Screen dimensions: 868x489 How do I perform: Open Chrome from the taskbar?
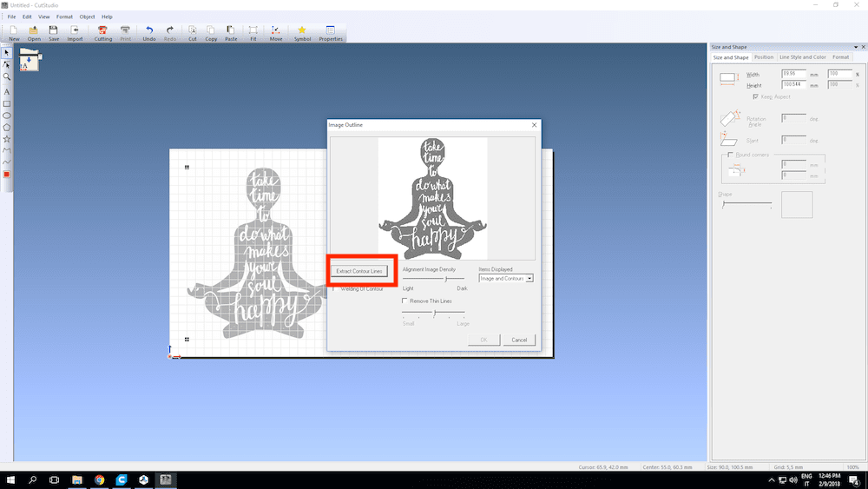(x=99, y=479)
